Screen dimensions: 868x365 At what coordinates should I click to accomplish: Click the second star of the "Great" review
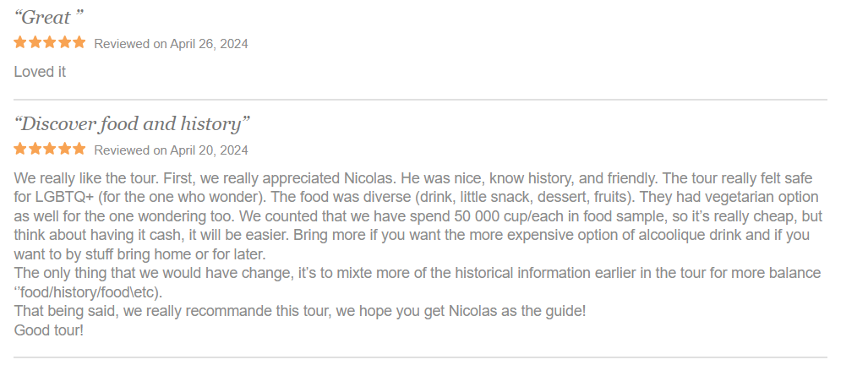pos(35,42)
